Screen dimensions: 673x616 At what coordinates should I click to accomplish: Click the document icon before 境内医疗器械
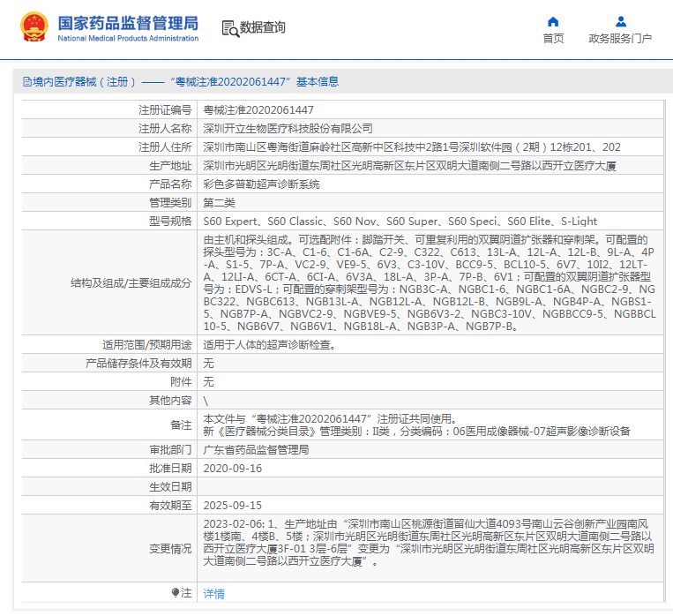pyautogui.click(x=27, y=81)
